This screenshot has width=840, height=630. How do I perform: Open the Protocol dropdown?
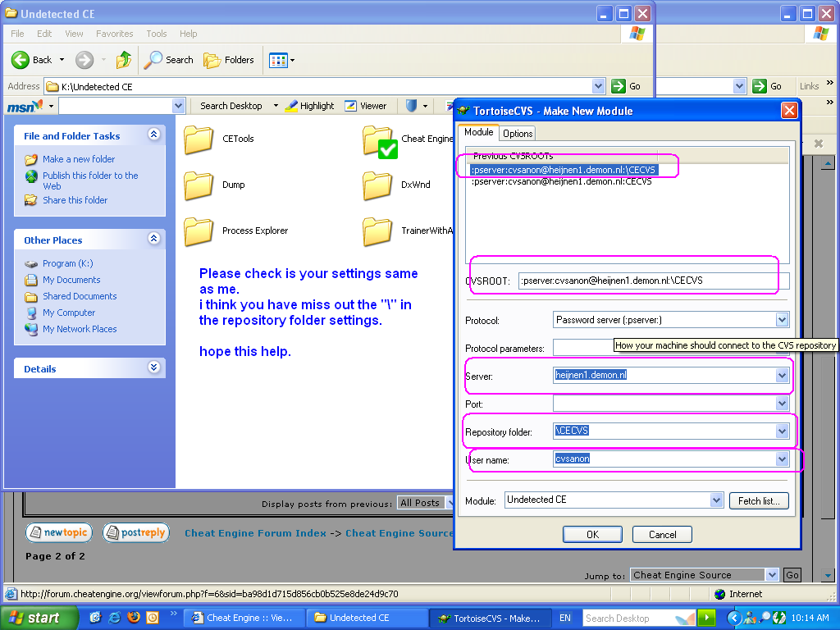point(782,321)
